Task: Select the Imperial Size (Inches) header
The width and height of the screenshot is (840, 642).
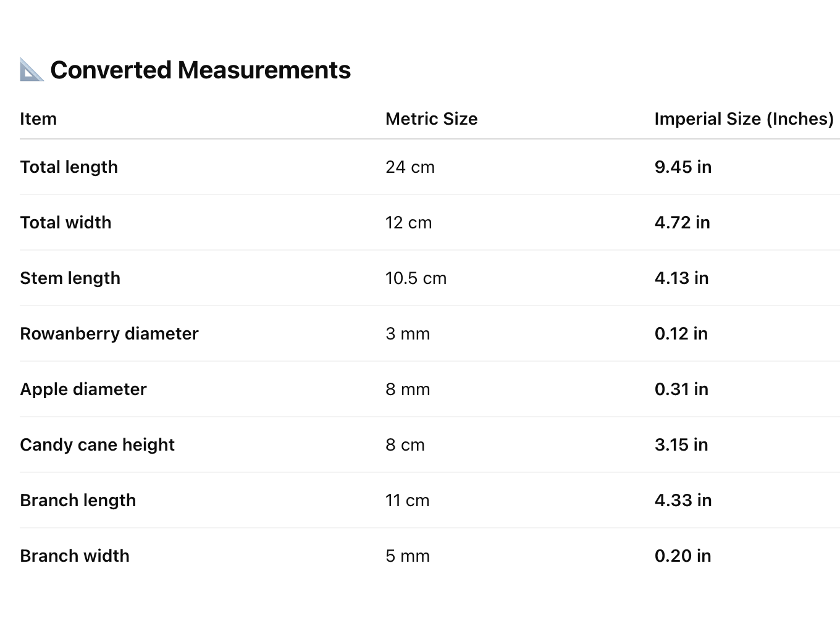Action: [744, 119]
